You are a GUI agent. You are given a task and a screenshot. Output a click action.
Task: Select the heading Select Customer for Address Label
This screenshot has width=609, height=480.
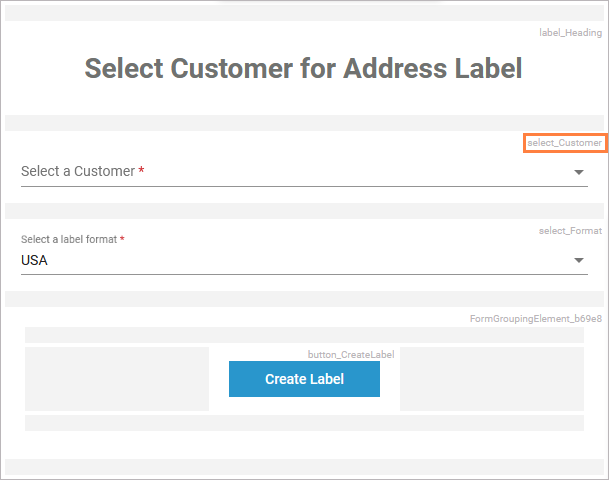pyautogui.click(x=303, y=69)
